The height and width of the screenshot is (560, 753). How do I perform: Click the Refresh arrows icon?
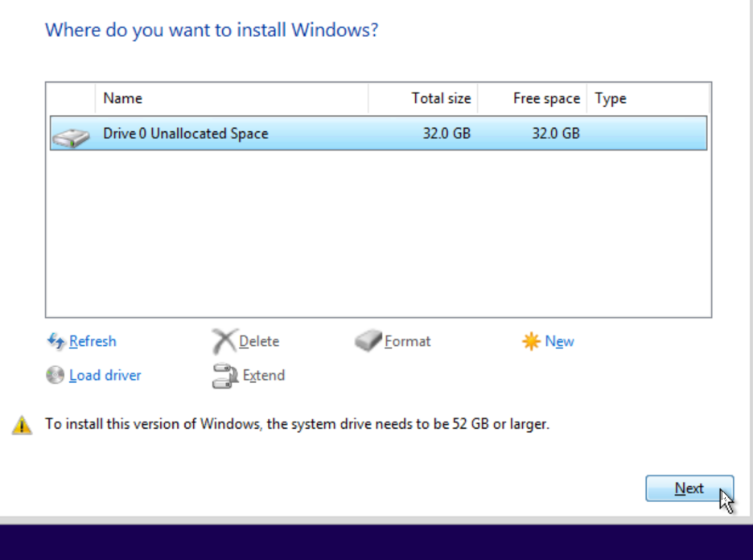click(x=56, y=341)
